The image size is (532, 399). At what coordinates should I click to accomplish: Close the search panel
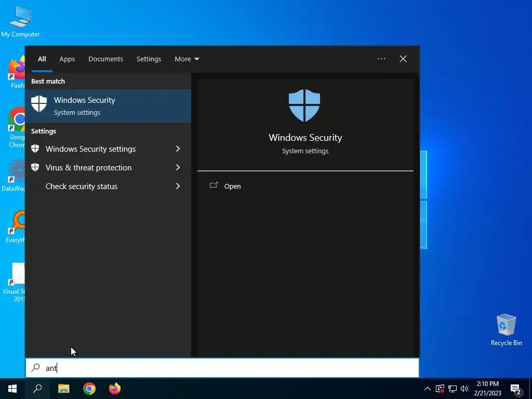pos(403,59)
